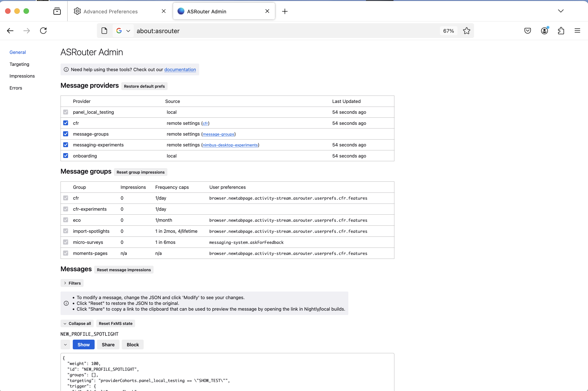Open the Firefox account profile icon

(544, 30)
